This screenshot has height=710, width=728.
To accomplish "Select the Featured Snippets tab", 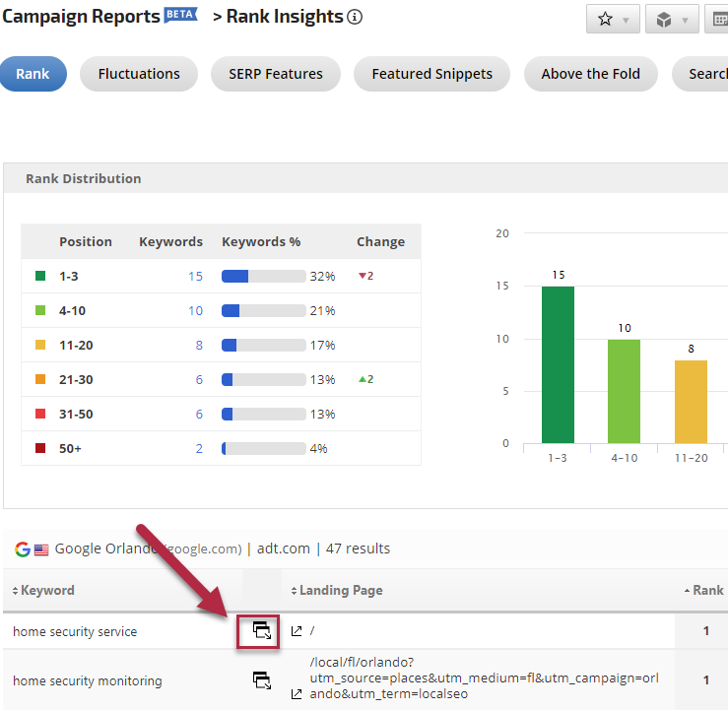I will (x=432, y=74).
